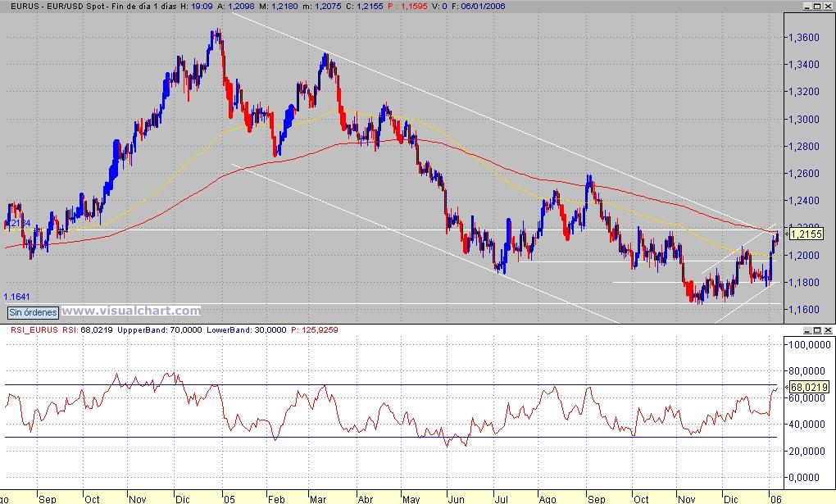Image resolution: width=836 pixels, height=504 pixels.
Task: Click the RSI_EURUS indicator title label
Action: (34, 330)
